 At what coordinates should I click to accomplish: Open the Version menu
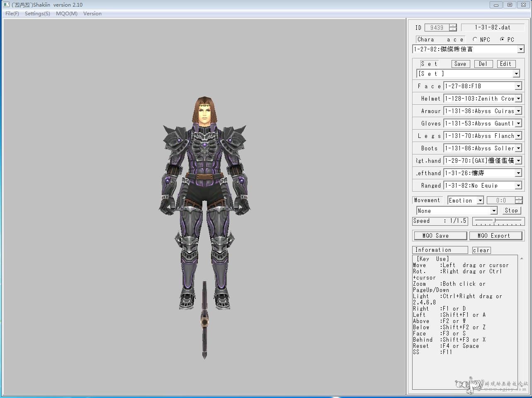click(92, 14)
